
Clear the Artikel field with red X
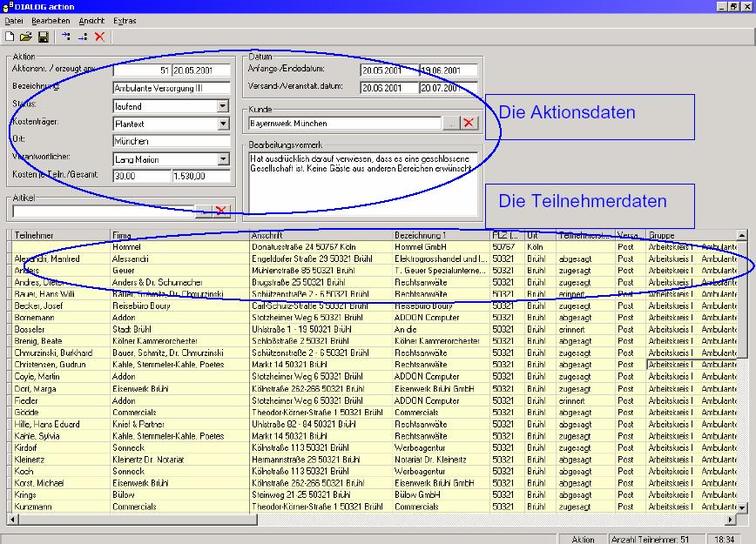(221, 211)
